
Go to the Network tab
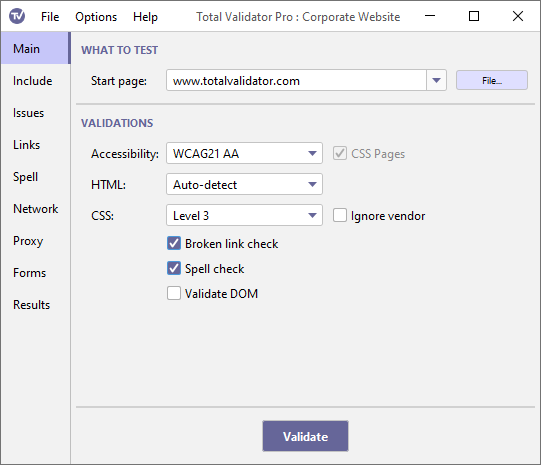click(x=36, y=209)
